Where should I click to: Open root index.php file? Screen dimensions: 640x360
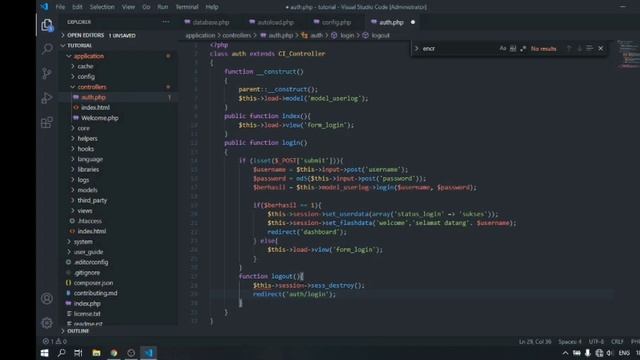tap(87, 303)
